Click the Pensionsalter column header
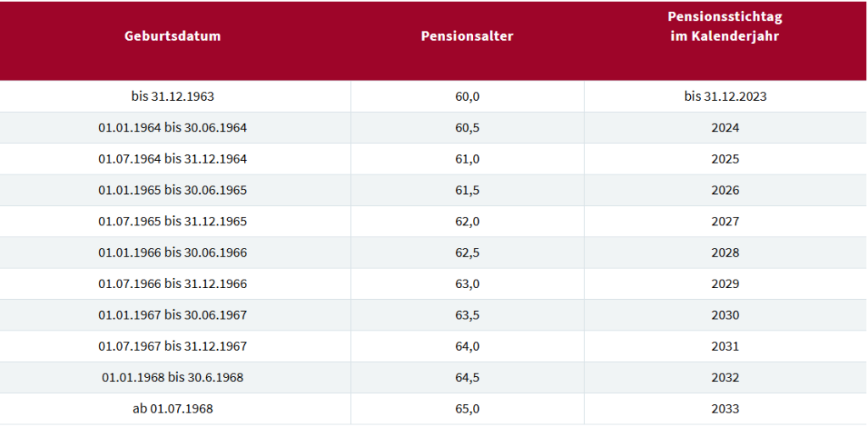This screenshot has width=868, height=427. coord(467,36)
